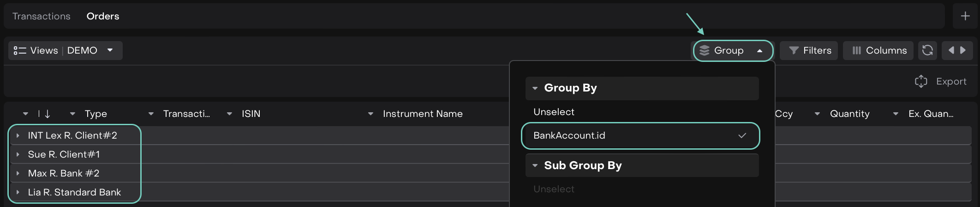Screen dimensions: 980x207
Task: Expand the Max R. Bank #2 group
Action: coord(18,173)
